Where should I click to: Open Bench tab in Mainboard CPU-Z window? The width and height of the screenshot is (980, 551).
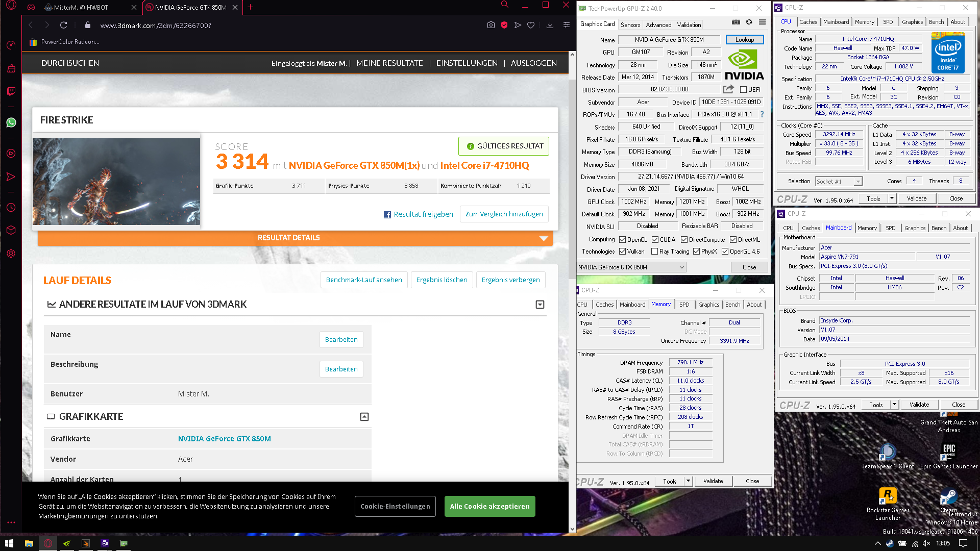[x=939, y=228]
